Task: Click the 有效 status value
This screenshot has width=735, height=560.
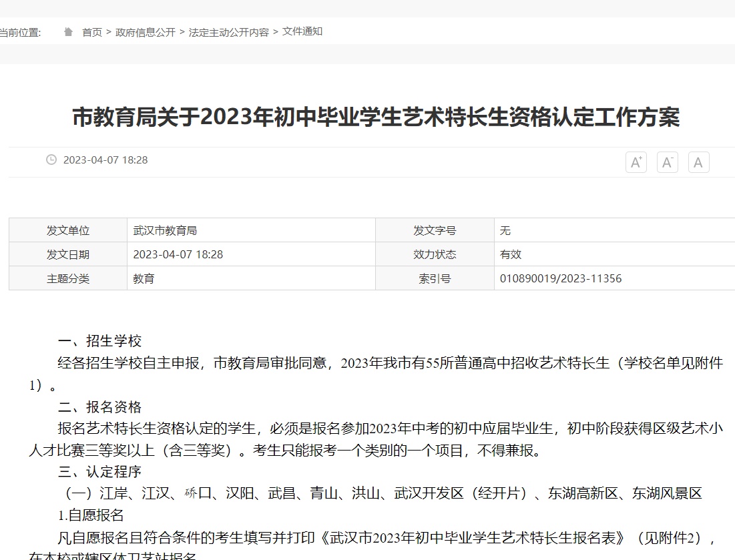Action: coord(511,254)
